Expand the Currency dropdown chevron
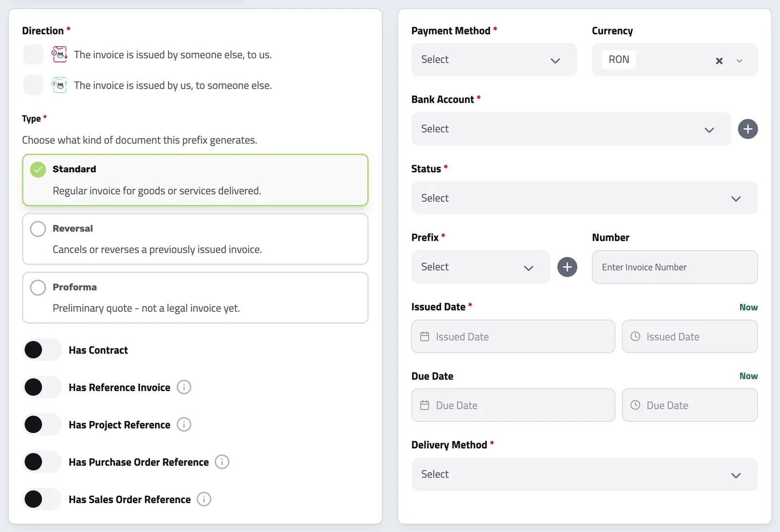 click(740, 61)
